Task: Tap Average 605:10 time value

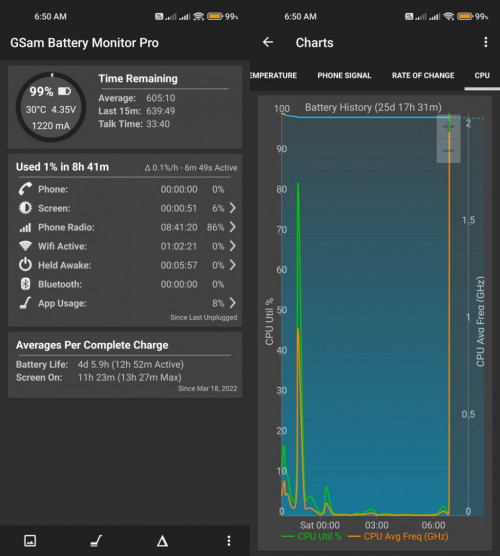Action: point(161,98)
